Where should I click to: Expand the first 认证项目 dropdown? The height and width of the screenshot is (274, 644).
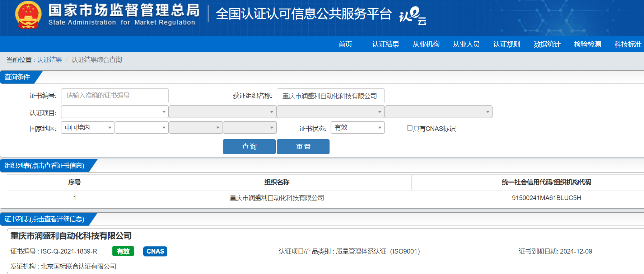tap(115, 112)
